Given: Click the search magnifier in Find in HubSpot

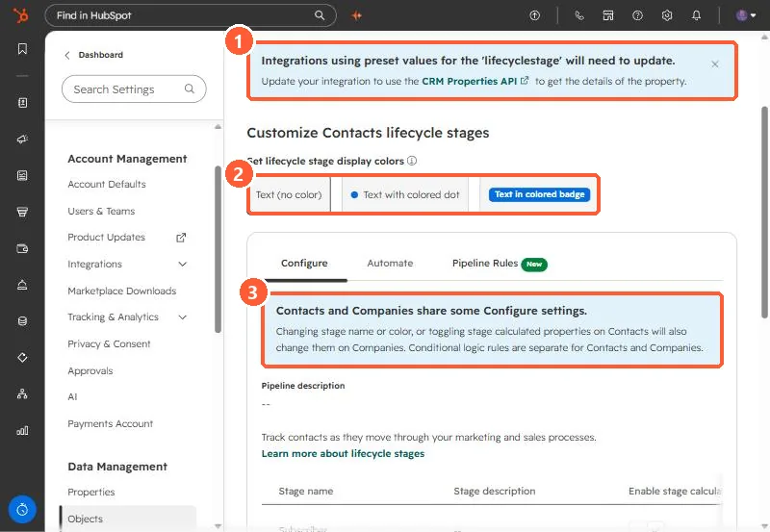Looking at the screenshot, I should (x=320, y=15).
